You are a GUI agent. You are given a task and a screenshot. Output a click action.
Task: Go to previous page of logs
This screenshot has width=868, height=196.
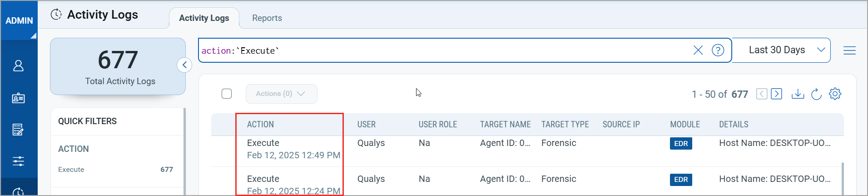pos(762,94)
